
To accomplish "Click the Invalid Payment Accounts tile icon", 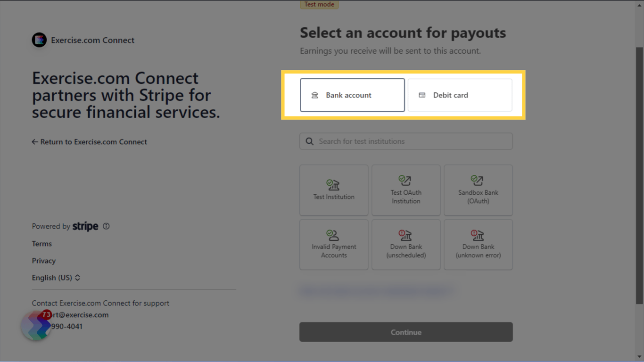I will point(333,235).
